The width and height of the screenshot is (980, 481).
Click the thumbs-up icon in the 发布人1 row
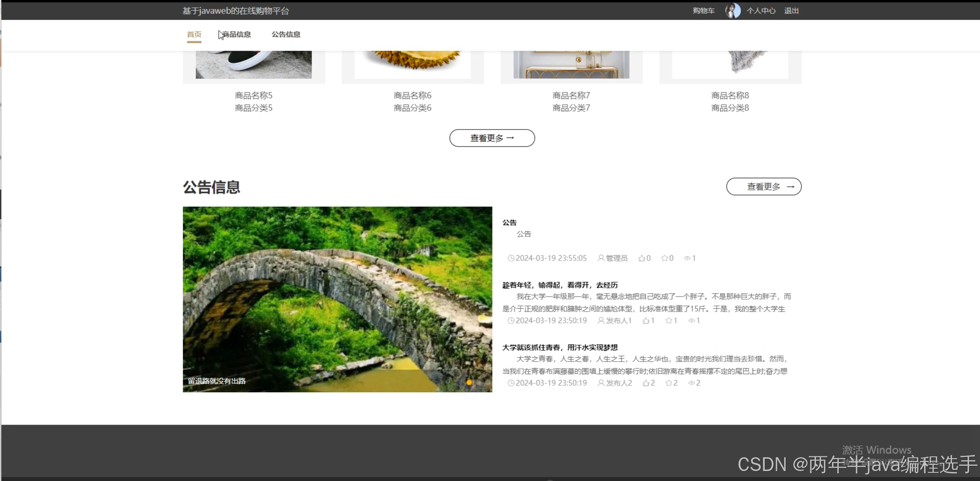point(646,321)
